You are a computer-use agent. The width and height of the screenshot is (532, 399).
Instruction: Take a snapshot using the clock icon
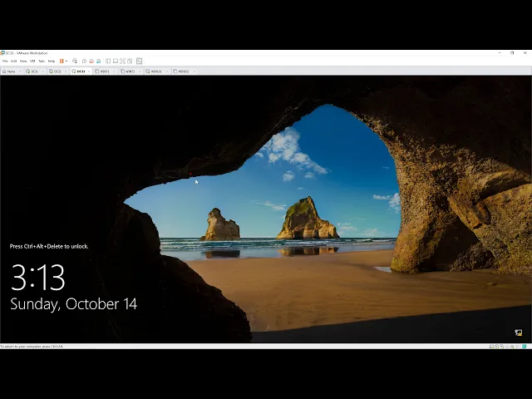(84, 61)
